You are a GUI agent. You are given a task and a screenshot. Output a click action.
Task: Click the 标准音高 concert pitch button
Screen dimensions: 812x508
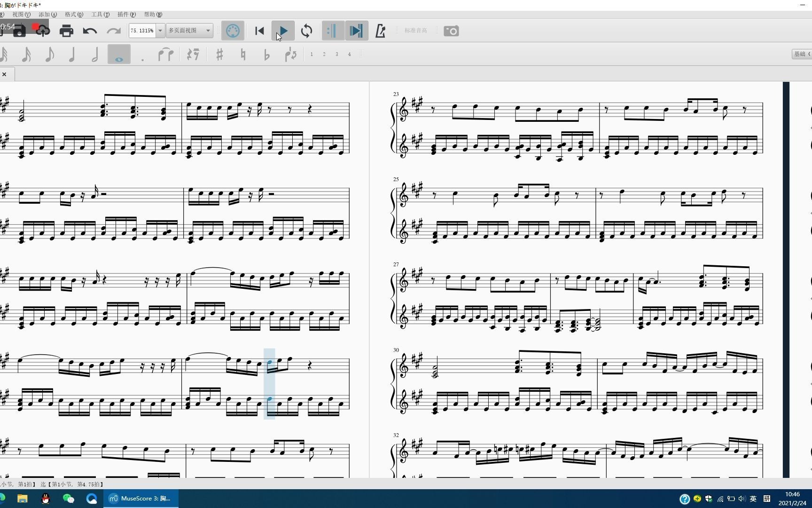(x=416, y=31)
